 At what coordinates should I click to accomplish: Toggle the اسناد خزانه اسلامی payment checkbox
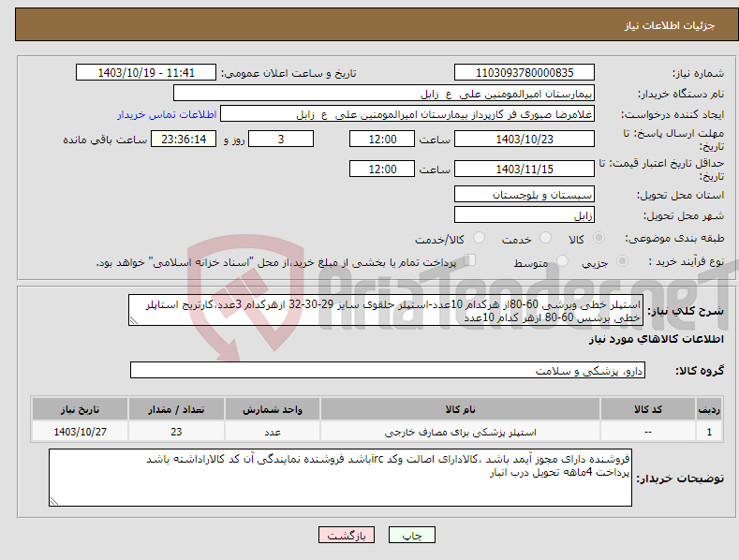point(470,260)
